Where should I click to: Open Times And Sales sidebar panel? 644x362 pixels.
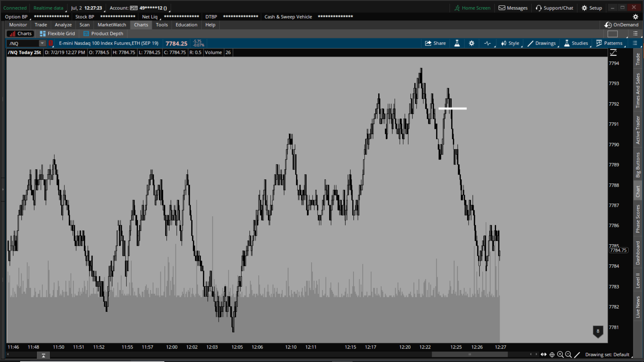pos(638,91)
